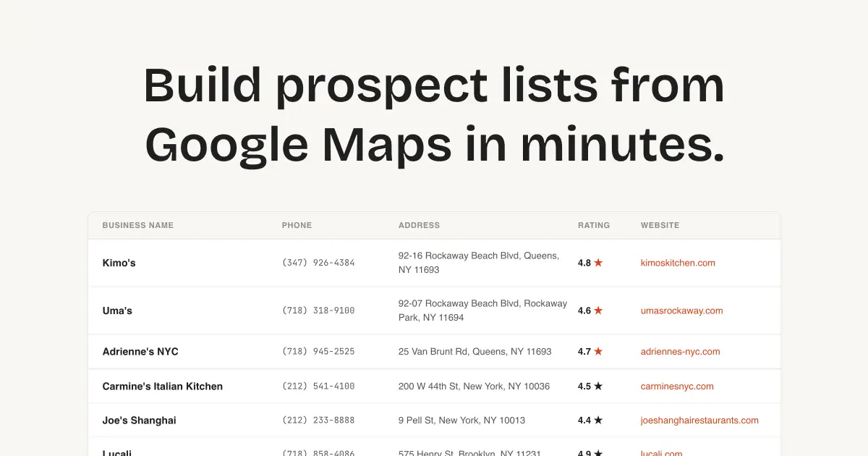The height and width of the screenshot is (456, 868).
Task: Click phone number (347) 926-4384
Action: pyautogui.click(x=318, y=263)
